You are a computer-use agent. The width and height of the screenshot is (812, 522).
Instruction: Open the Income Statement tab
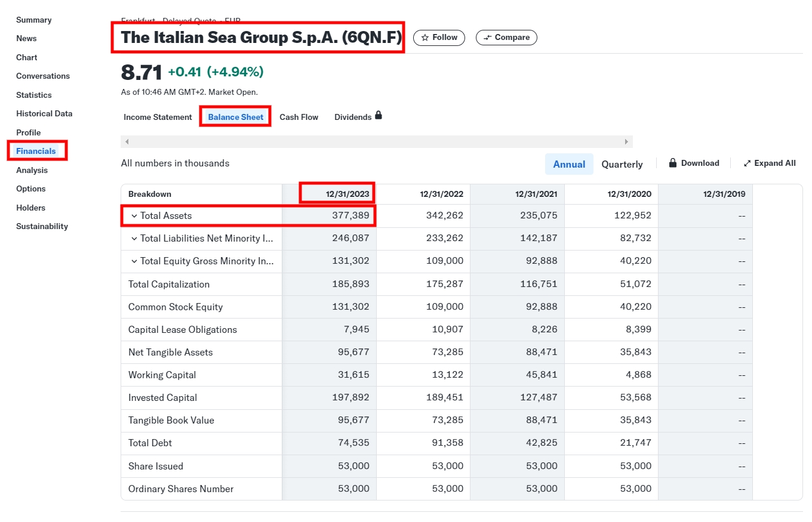[x=158, y=117]
